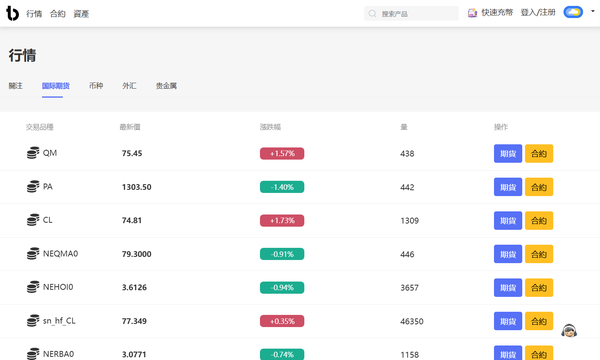Screen dimensions: 600x360
Task: Click the 期貨 button for sn_hf_CL
Action: click(x=508, y=321)
